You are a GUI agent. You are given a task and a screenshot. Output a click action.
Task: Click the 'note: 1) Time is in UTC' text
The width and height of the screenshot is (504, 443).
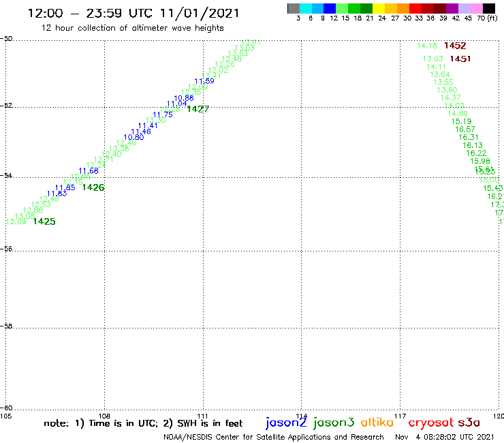[101, 423]
